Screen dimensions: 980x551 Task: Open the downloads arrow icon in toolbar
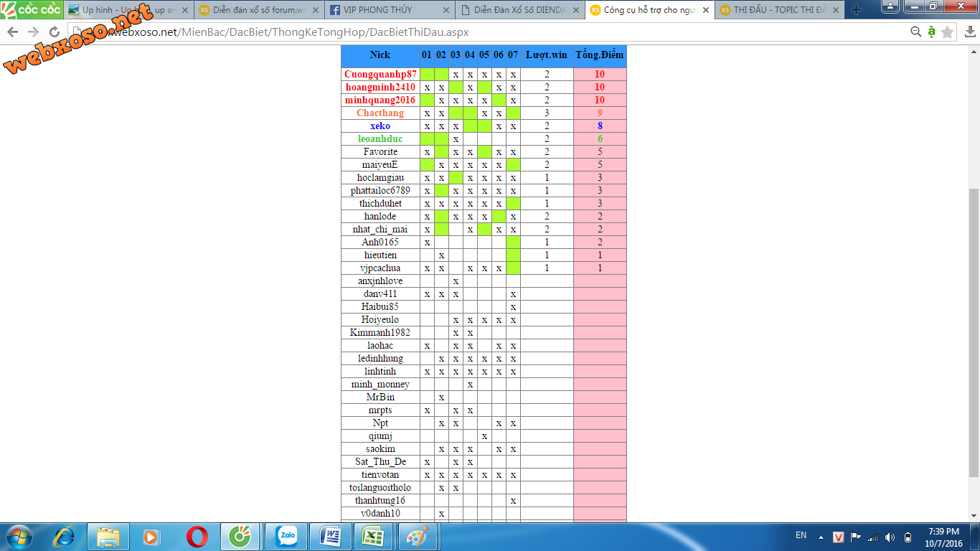pyautogui.click(x=971, y=32)
